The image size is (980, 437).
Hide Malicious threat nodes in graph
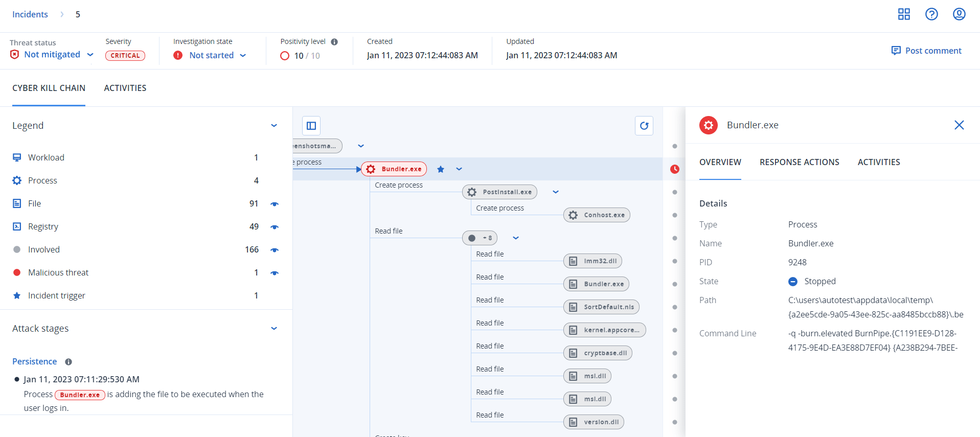point(275,273)
